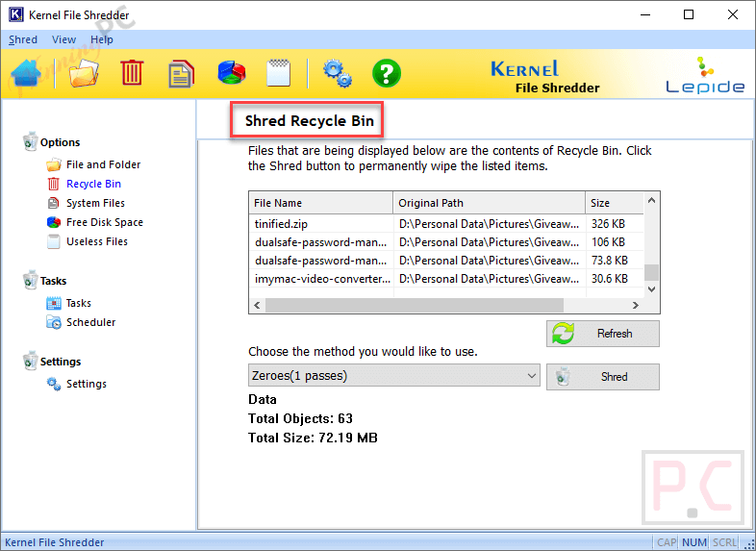This screenshot has height=551, width=756.
Task: Sort by Original Path column header
Action: click(490, 203)
